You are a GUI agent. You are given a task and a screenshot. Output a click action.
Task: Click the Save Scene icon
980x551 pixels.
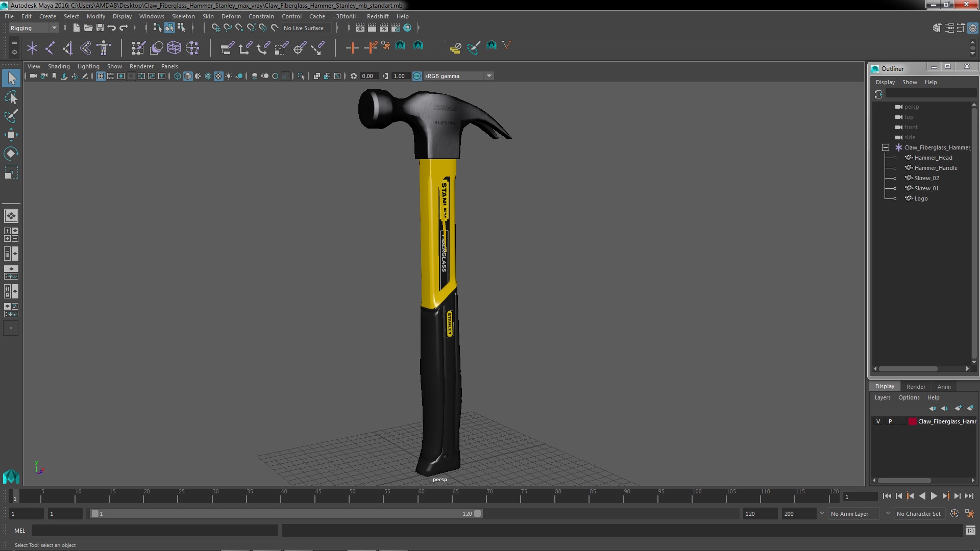[100, 28]
